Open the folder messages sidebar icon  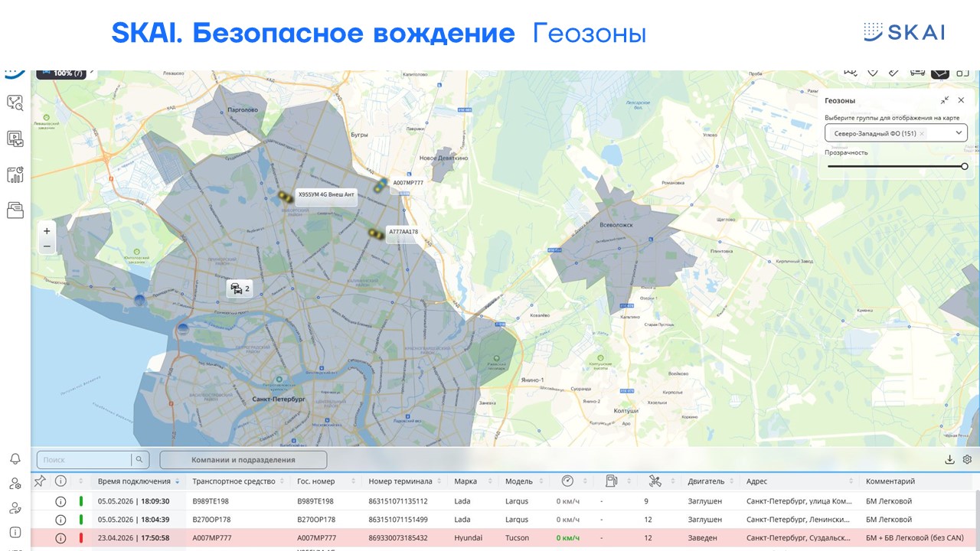(15, 210)
